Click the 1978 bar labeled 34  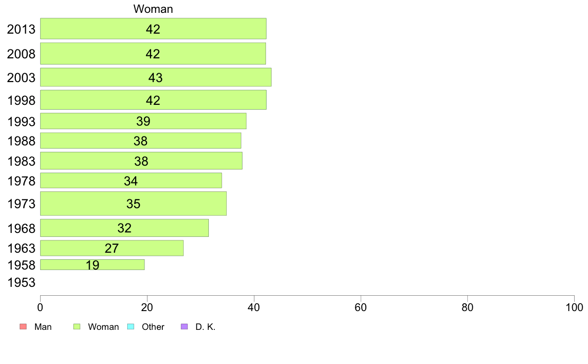click(x=131, y=181)
